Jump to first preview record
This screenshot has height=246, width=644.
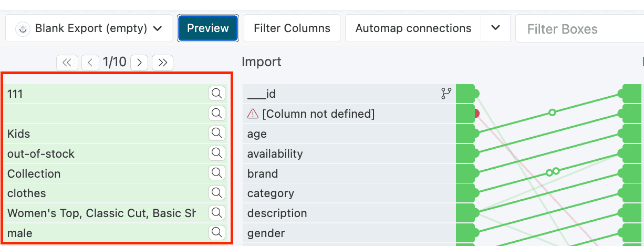[x=67, y=63]
